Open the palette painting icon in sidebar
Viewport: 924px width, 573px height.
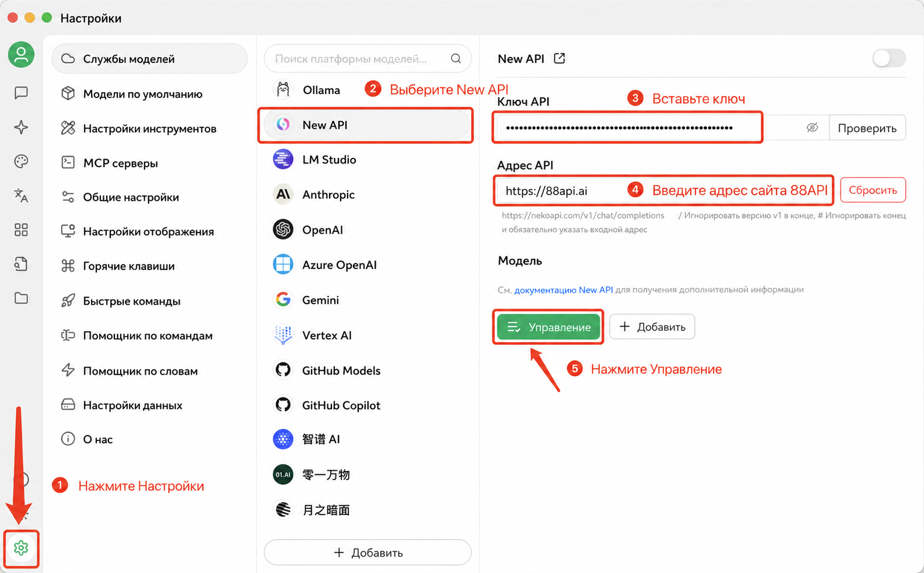click(x=21, y=161)
